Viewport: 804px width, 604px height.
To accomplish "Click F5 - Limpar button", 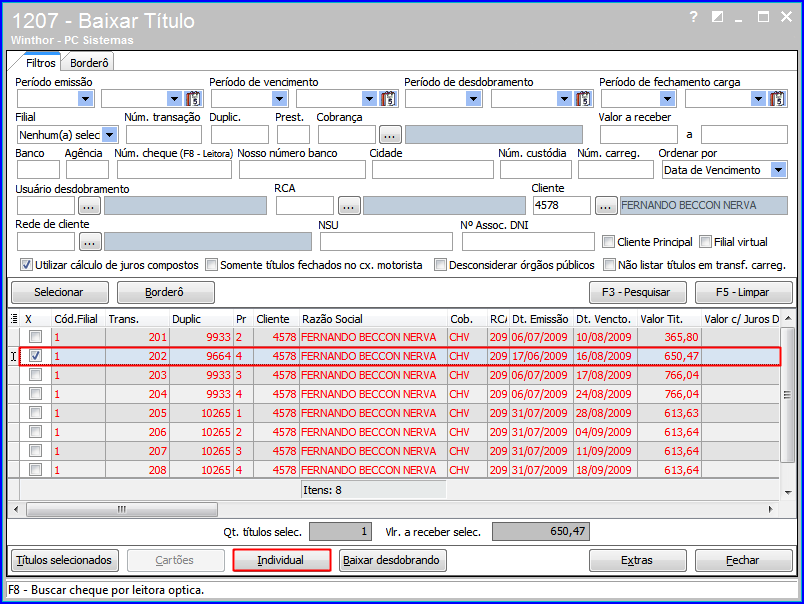I will coord(743,292).
